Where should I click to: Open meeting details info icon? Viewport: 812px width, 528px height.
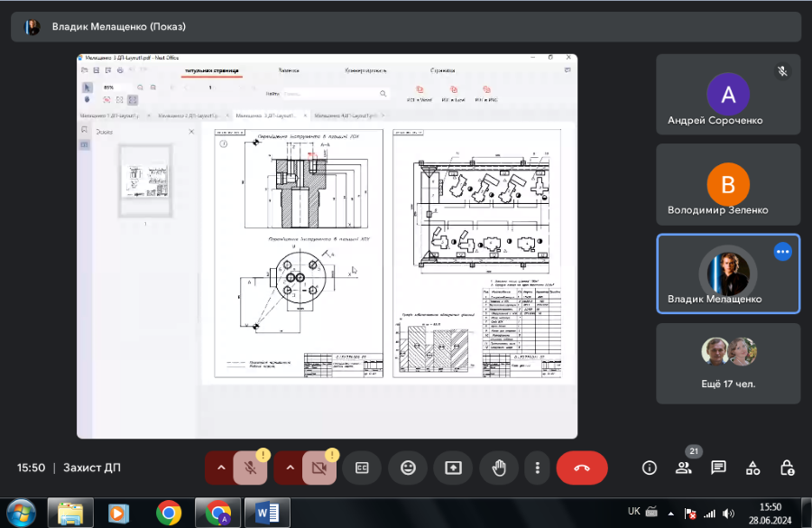pyautogui.click(x=649, y=468)
